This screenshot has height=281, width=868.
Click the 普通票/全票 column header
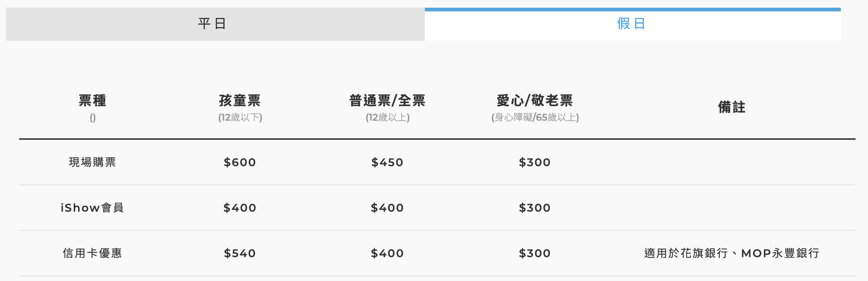(x=387, y=101)
